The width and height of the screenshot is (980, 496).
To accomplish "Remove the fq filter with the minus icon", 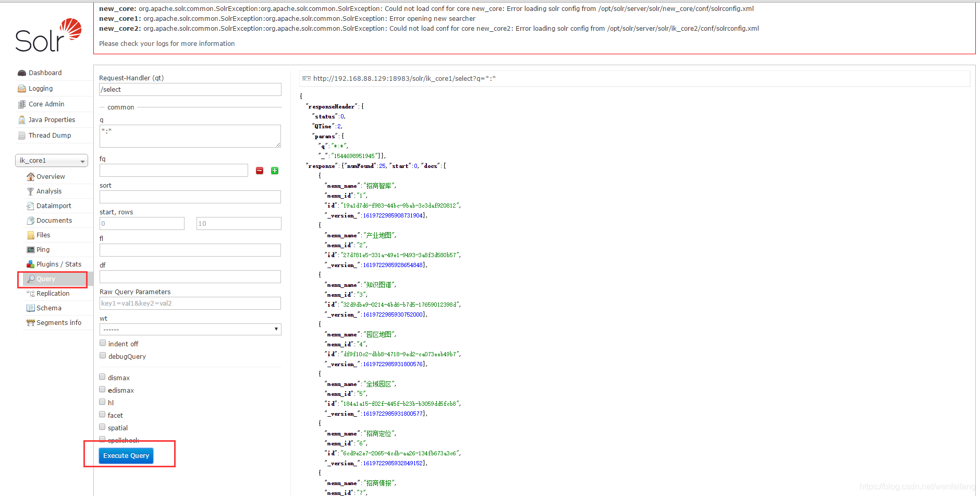I will 259,171.
